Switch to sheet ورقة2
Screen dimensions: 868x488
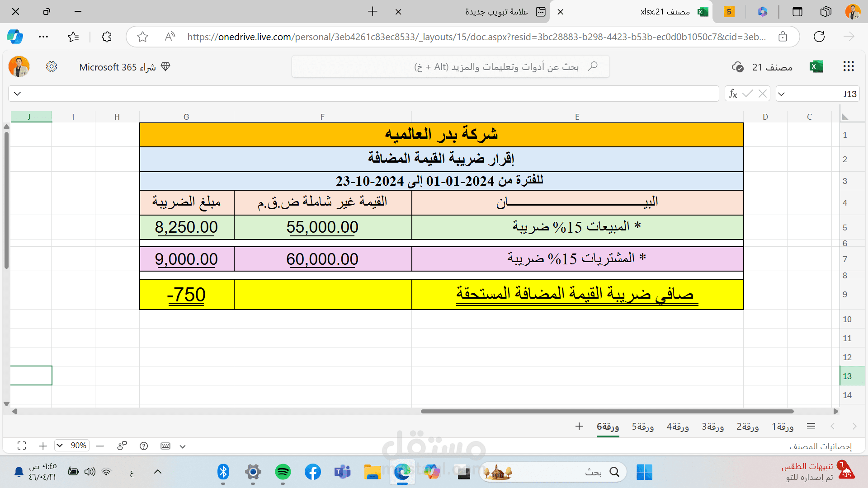tap(748, 427)
